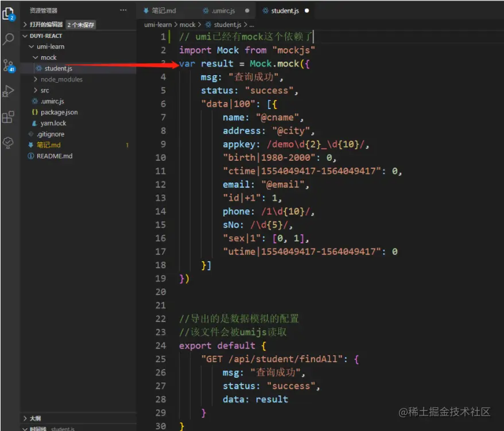Open yarn.lock from the explorer tree
Screen dimensions: 504x431
[x=53, y=123]
